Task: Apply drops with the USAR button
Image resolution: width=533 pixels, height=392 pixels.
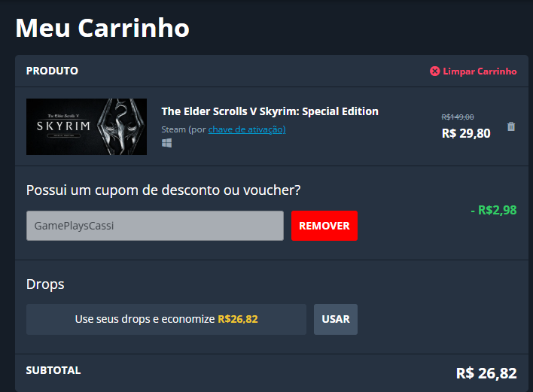Action: tap(336, 319)
